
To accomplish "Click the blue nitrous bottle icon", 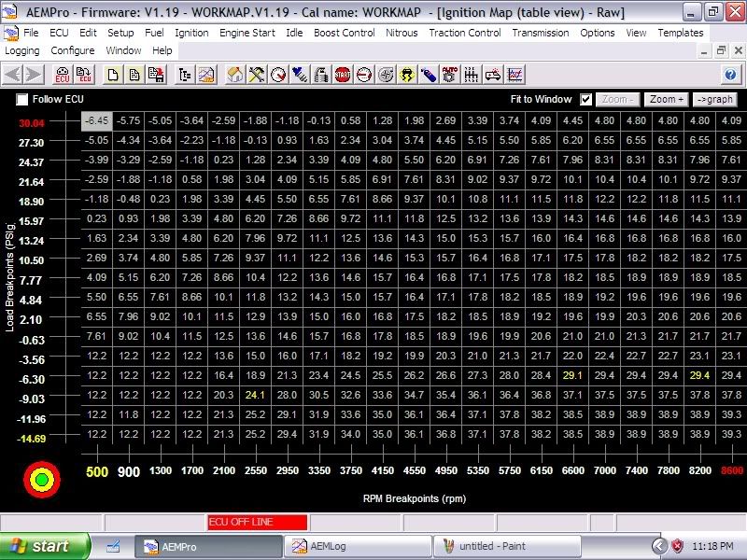I will click(429, 75).
